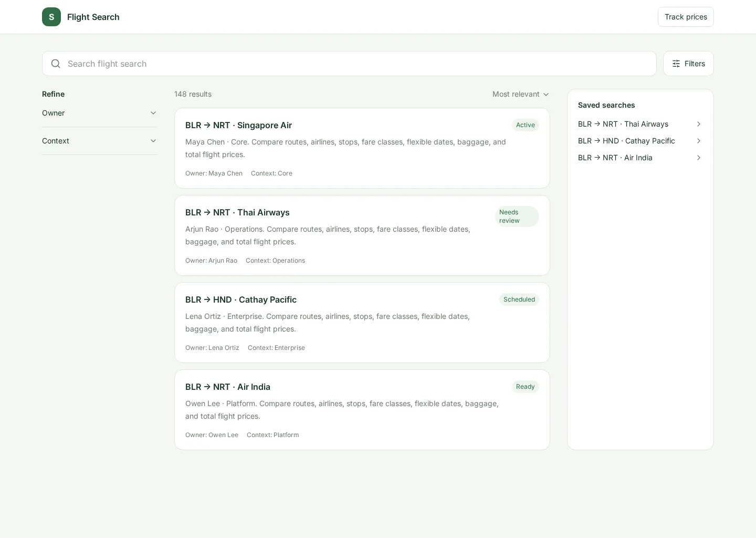This screenshot has height=538, width=756.
Task: Click the magnifier icon in search bar
Action: coord(56,64)
